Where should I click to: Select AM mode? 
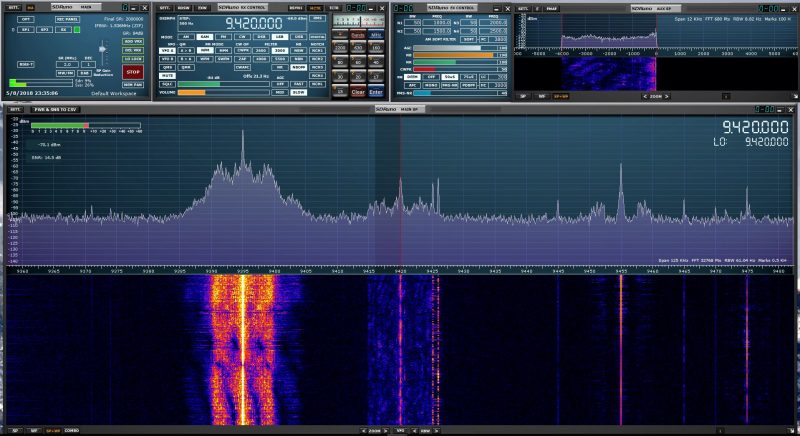pyautogui.click(x=186, y=37)
